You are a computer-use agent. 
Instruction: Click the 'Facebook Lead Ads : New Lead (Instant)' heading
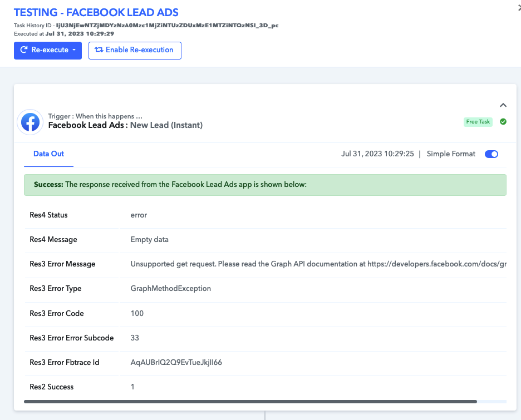(x=125, y=125)
